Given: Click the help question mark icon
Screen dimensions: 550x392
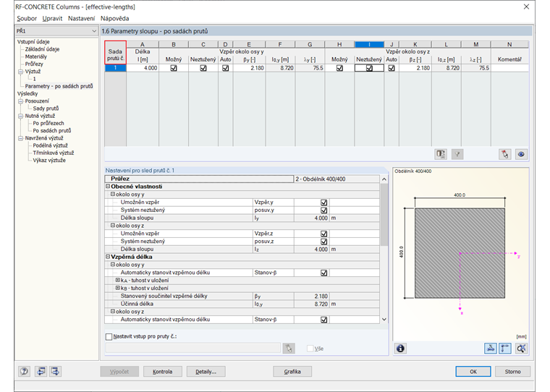Looking at the screenshot, I should tap(24, 372).
